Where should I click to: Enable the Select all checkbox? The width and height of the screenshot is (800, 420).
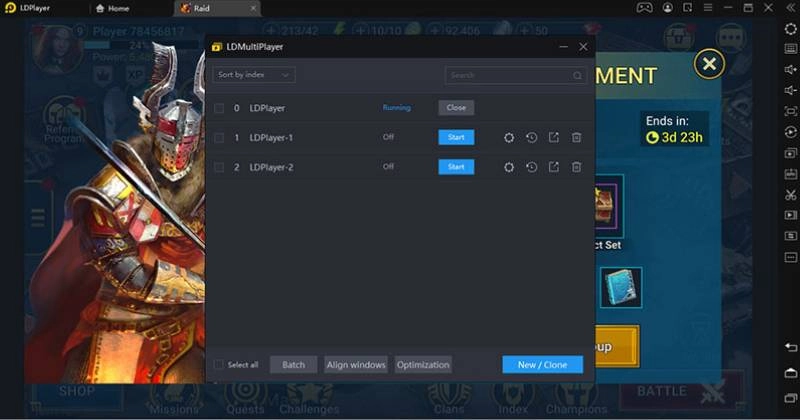coord(219,364)
